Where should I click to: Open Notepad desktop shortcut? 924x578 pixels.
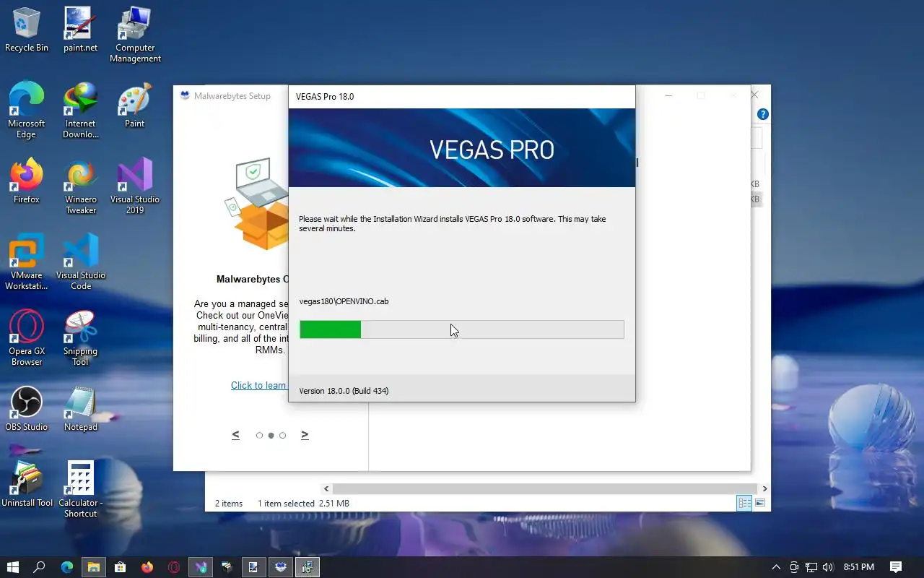point(81,409)
